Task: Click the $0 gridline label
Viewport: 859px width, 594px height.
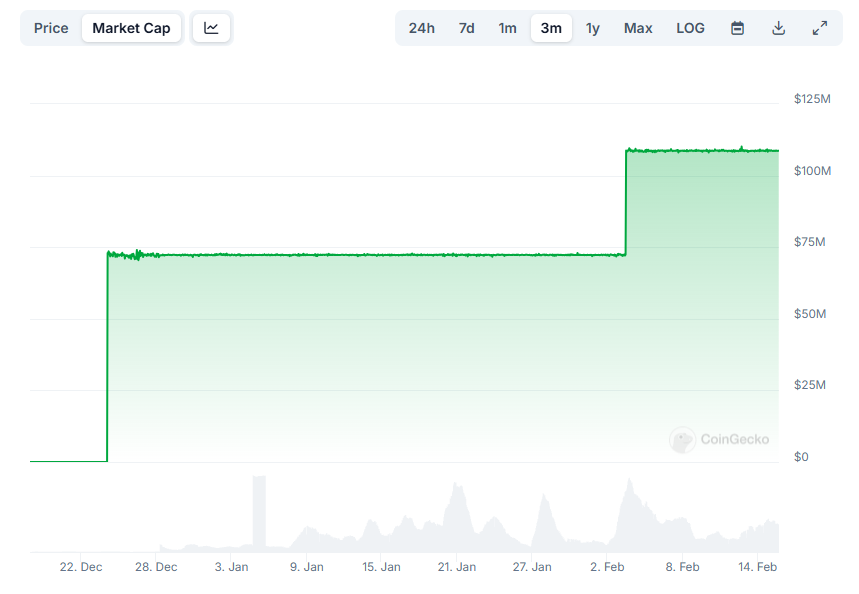Action: coord(801,456)
